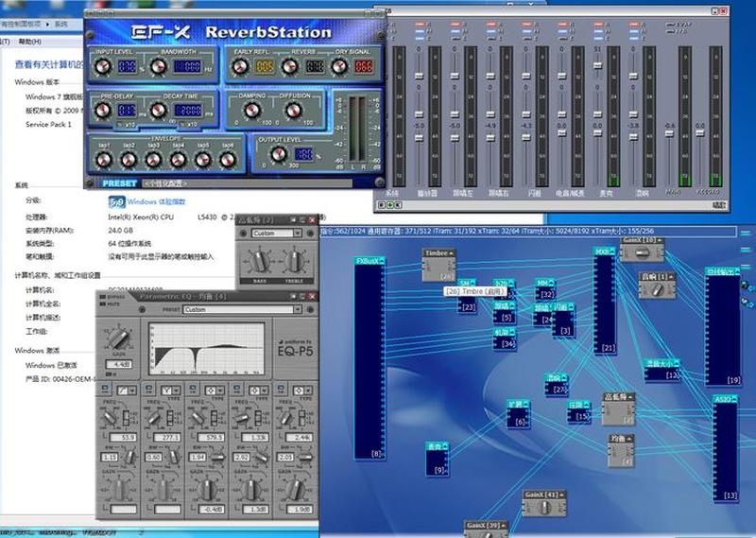Open the Windows 体验指数 link
The height and width of the screenshot is (538, 756).
(x=156, y=201)
